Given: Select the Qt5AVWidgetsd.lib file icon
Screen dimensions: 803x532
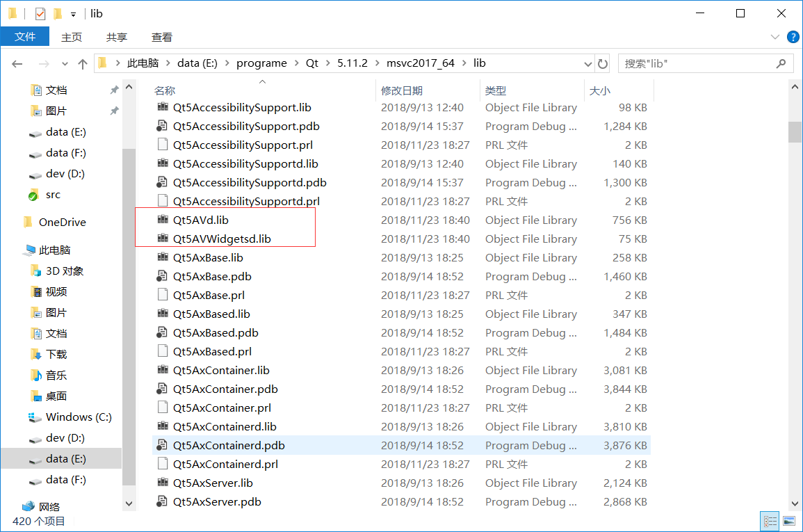Looking at the screenshot, I should 163,239.
